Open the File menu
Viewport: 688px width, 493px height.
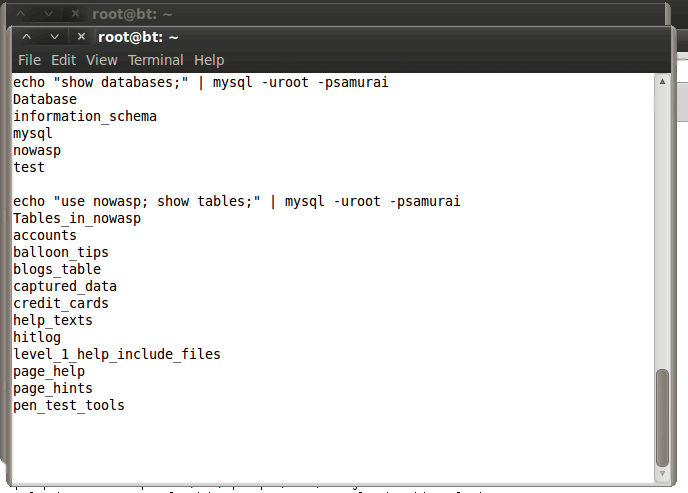coord(29,60)
